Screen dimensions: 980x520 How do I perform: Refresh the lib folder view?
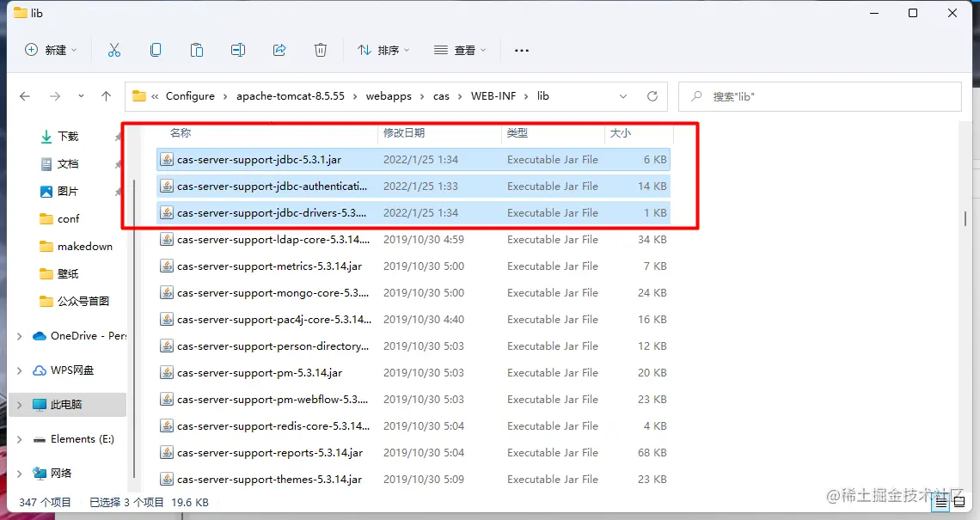coord(652,96)
